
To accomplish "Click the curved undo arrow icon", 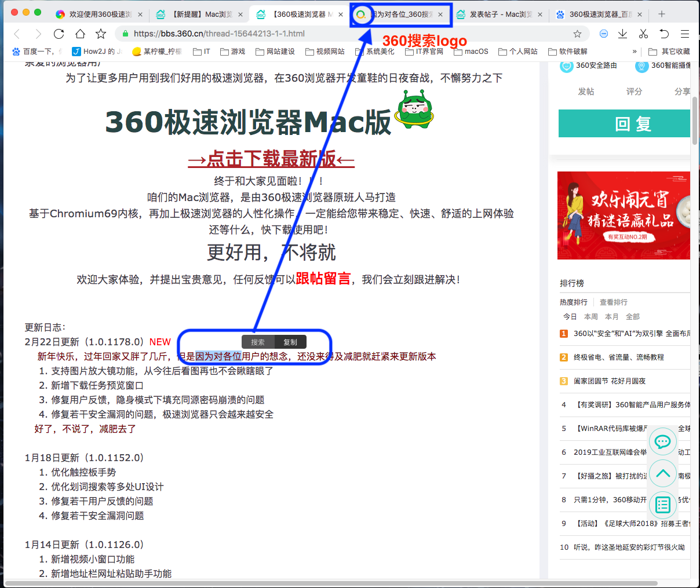I will tap(663, 34).
